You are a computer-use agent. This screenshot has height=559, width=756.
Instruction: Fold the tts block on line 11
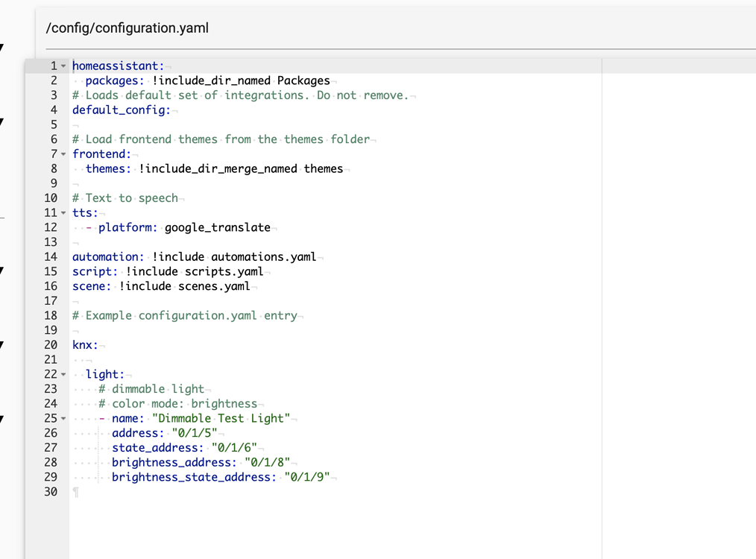point(63,213)
